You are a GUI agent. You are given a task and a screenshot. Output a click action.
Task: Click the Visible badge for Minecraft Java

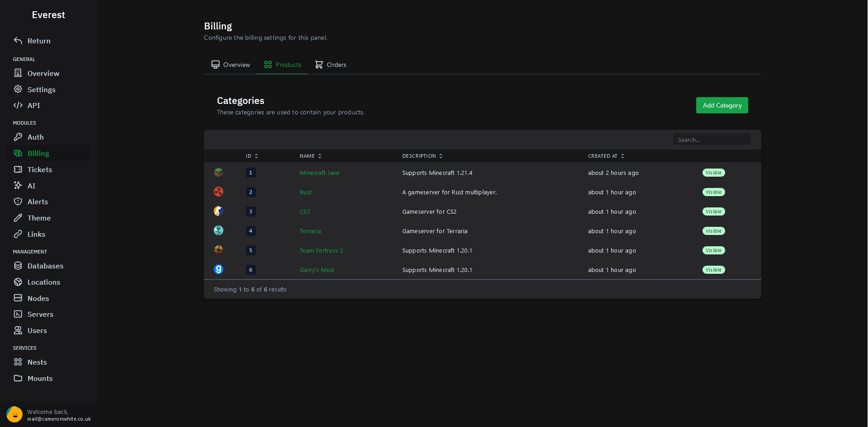[713, 173]
